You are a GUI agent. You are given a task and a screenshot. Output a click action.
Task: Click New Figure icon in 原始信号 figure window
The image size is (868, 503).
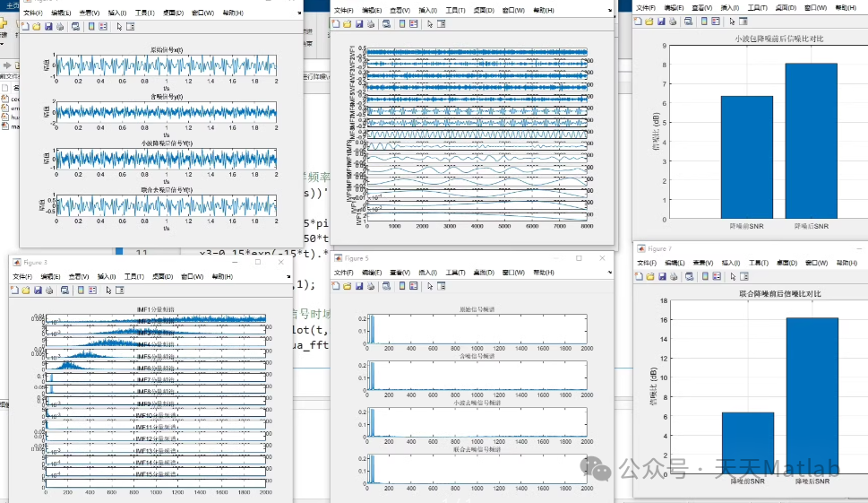pyautogui.click(x=25, y=27)
